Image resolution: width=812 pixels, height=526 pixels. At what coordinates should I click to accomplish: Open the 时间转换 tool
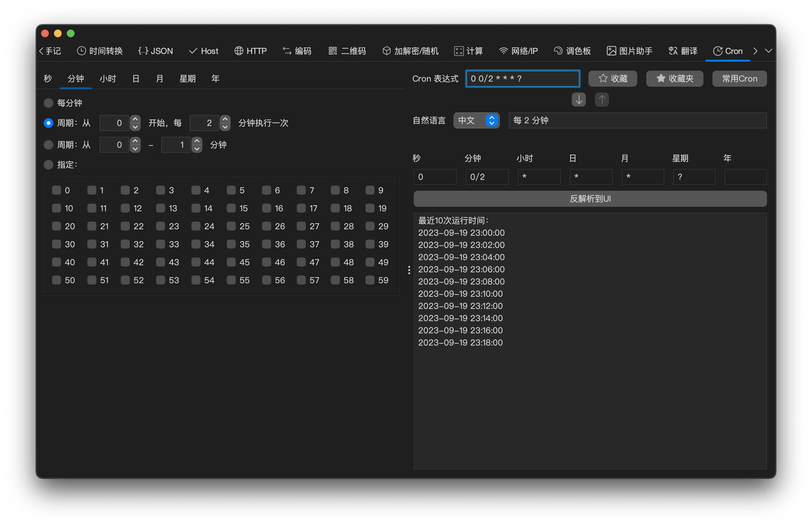tap(100, 51)
